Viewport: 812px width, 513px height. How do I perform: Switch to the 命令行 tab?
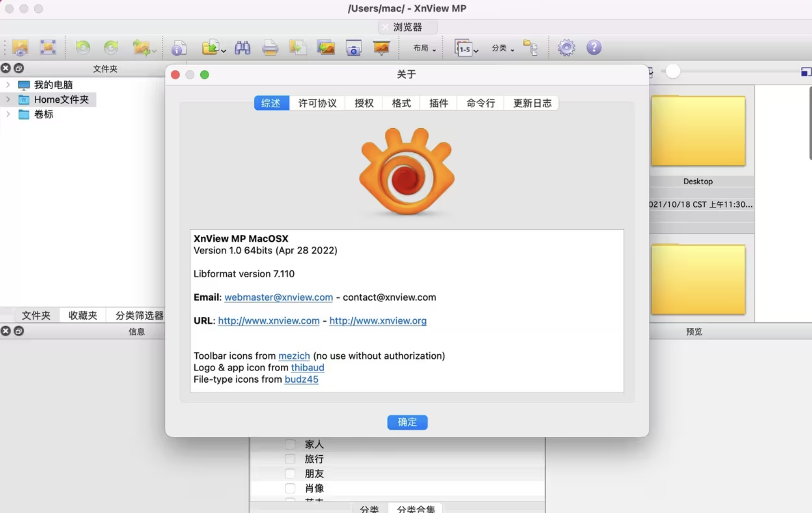click(481, 103)
